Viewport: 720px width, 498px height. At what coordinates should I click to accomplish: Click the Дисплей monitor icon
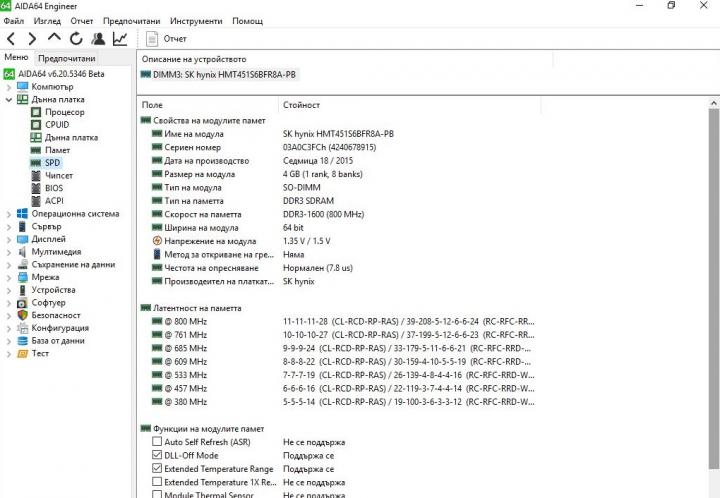coord(22,239)
